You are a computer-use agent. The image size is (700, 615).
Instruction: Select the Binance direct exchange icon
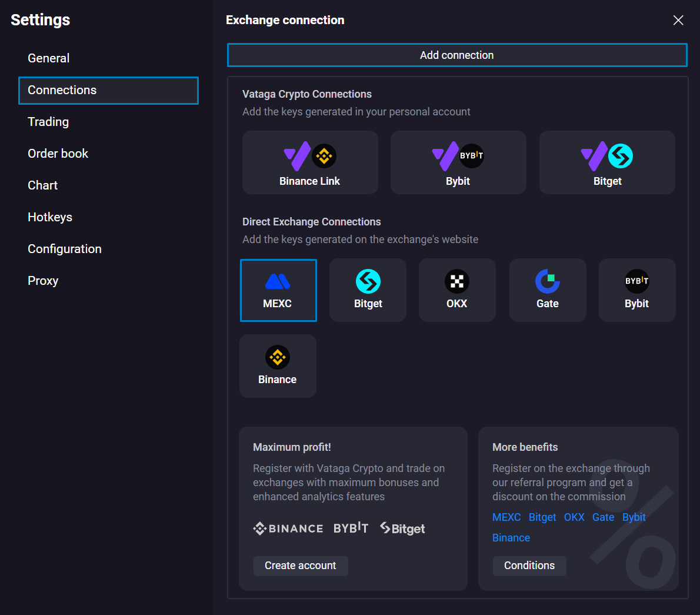(278, 365)
